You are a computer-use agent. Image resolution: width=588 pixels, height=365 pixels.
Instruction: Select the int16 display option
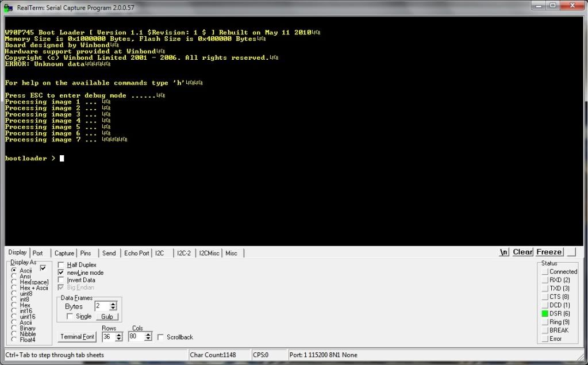coord(14,311)
